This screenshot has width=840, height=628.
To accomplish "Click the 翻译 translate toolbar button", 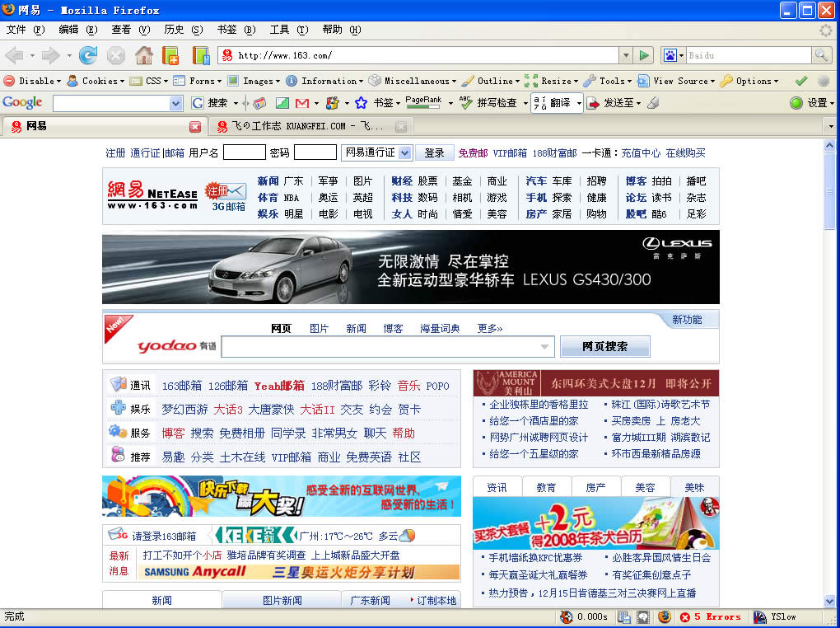I will click(556, 103).
